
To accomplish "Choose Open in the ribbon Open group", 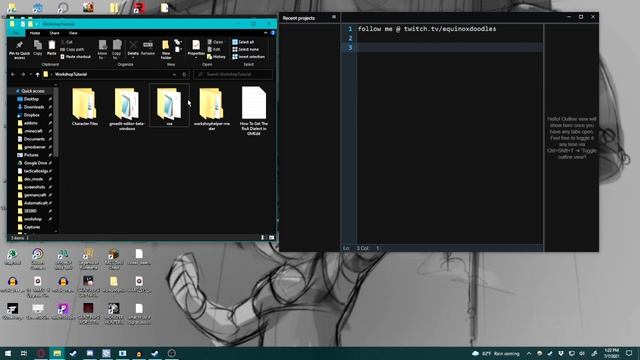I will coord(215,42).
